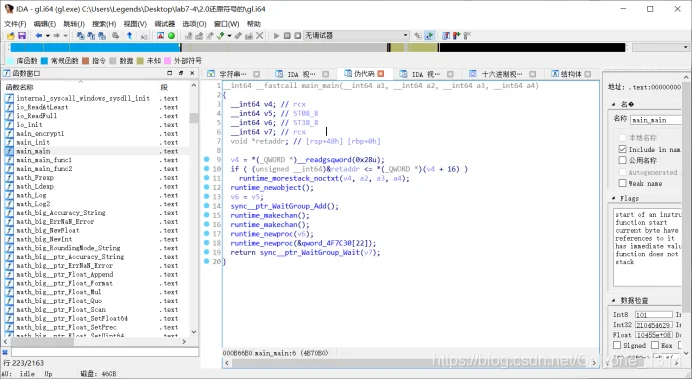
Task: Save the database using the floppy disk icon
Action: coord(21,36)
